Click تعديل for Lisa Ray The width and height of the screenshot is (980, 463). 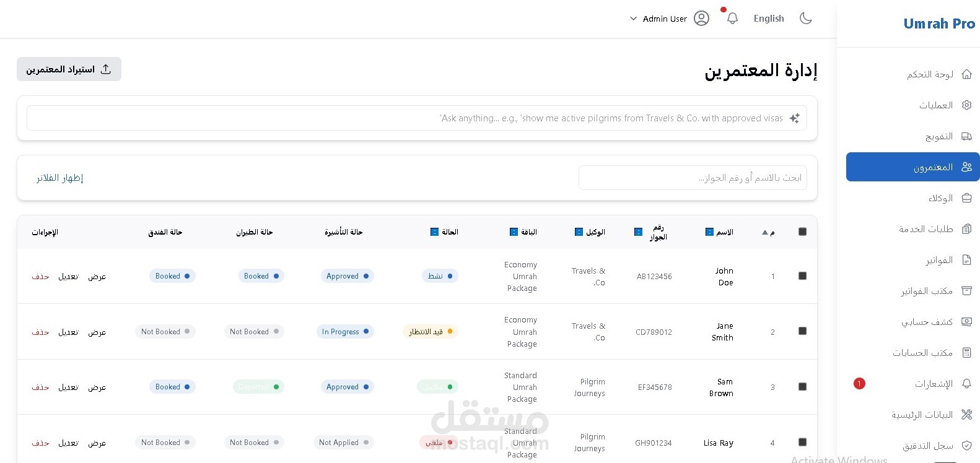tap(68, 443)
